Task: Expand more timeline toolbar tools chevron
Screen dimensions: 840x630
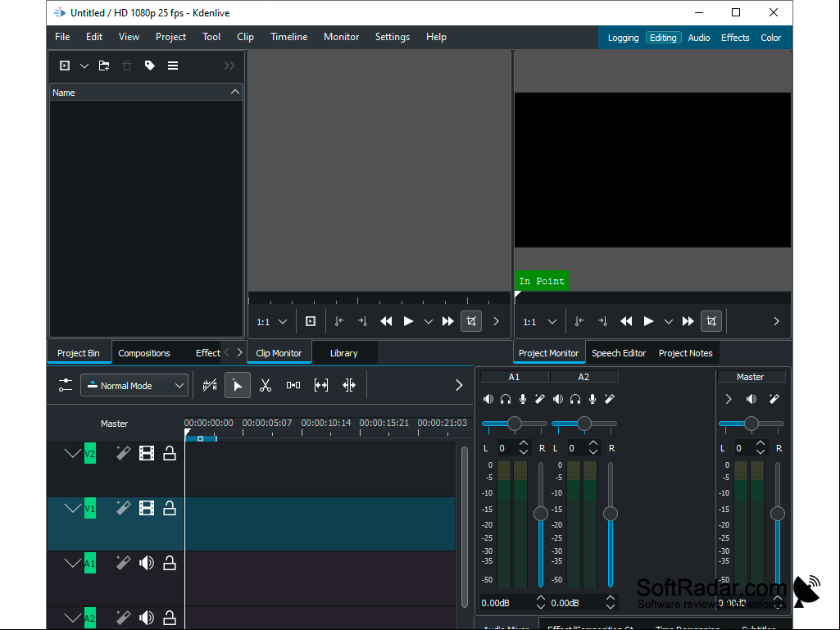Action: pyautogui.click(x=459, y=385)
